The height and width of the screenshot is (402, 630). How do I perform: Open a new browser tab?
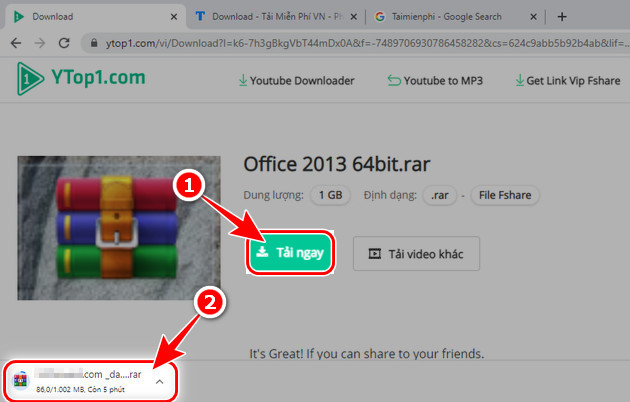coord(562,17)
